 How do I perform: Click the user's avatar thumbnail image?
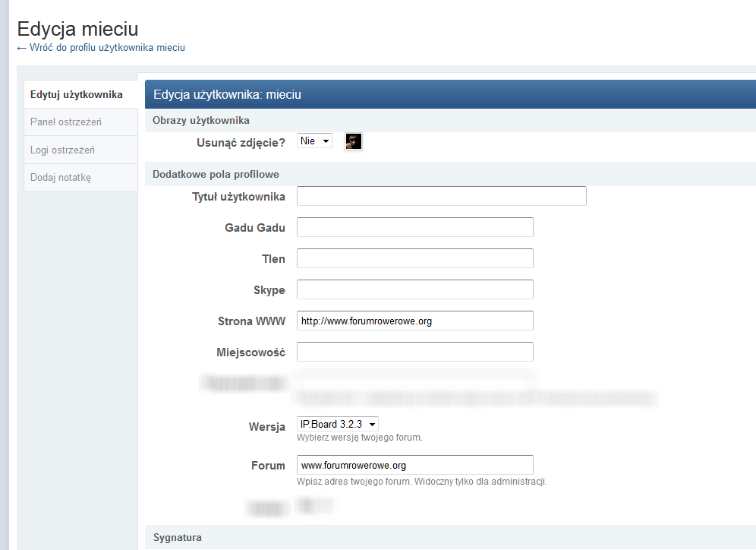353,141
